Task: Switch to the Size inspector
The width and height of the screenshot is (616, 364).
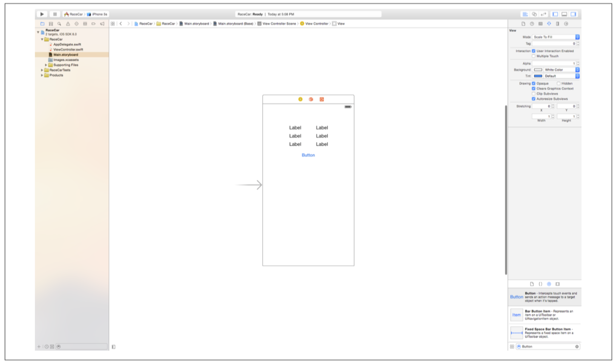Action: pyautogui.click(x=557, y=24)
